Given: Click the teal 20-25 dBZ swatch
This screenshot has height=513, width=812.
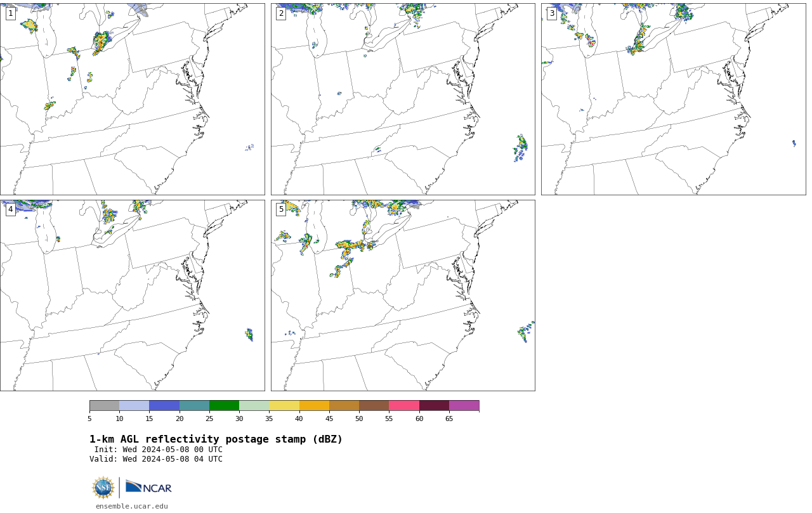Looking at the screenshot, I should (x=194, y=406).
